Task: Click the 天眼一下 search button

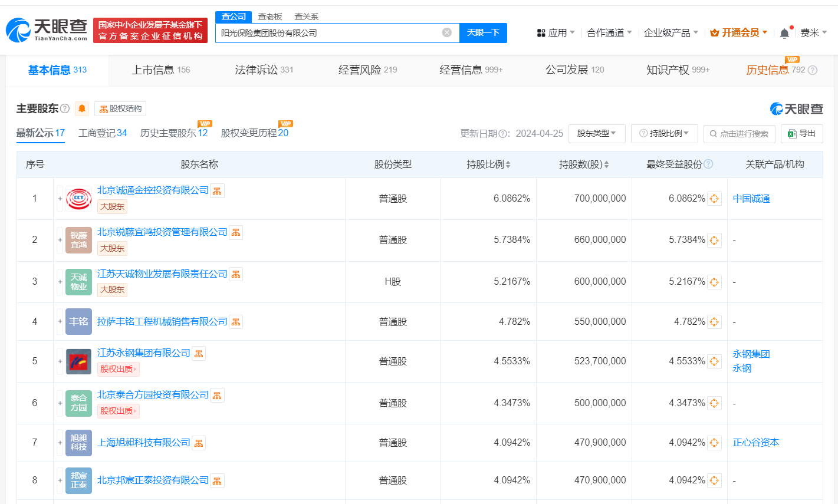Action: coord(484,33)
